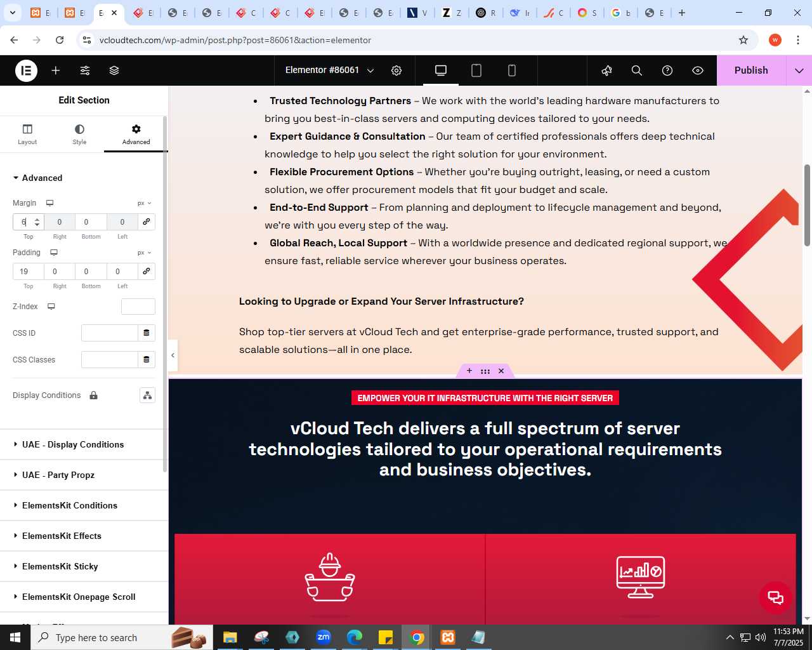This screenshot has width=812, height=650.
Task: Click the Margin Right field
Action: click(60, 222)
